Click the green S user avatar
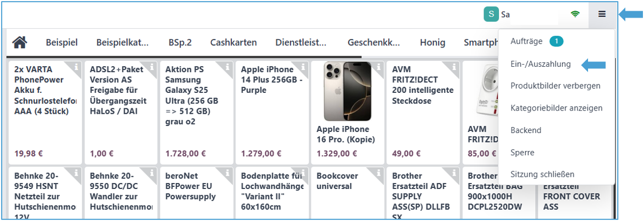 [x=491, y=14]
